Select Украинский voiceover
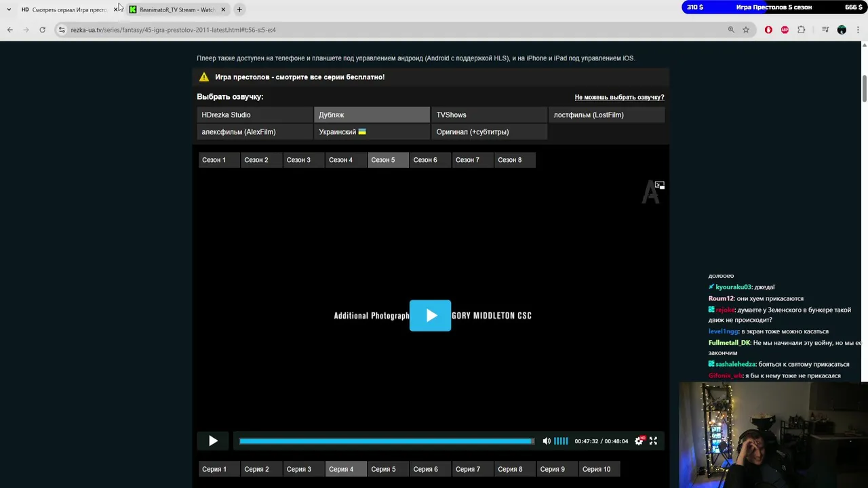Viewport: 868px width, 488px height. [372, 131]
